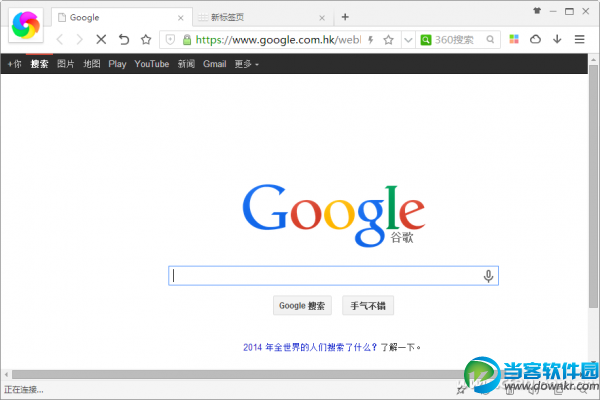Switch to the Google tab
The width and height of the screenshot is (600, 400).
(x=121, y=18)
